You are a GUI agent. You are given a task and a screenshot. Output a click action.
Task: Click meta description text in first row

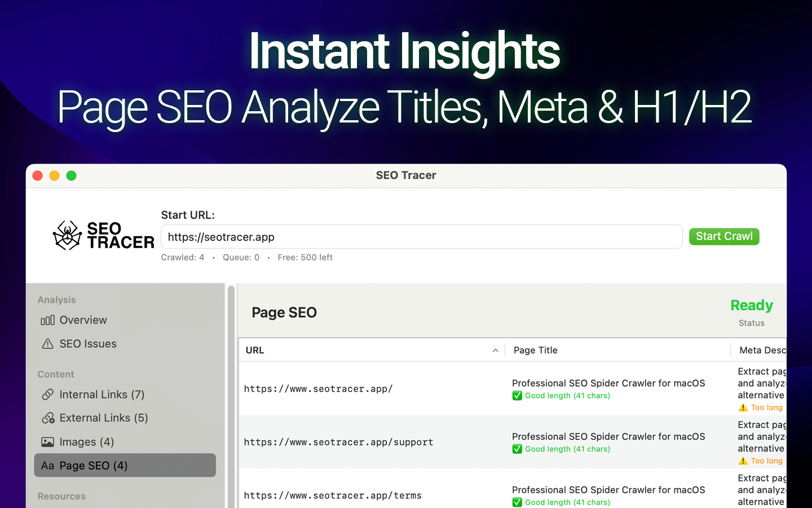tap(762, 383)
